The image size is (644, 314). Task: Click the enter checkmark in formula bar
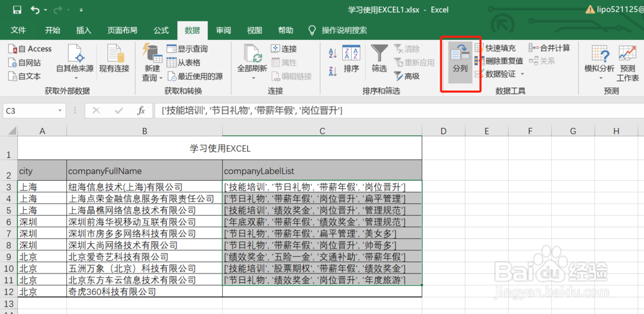point(120,111)
